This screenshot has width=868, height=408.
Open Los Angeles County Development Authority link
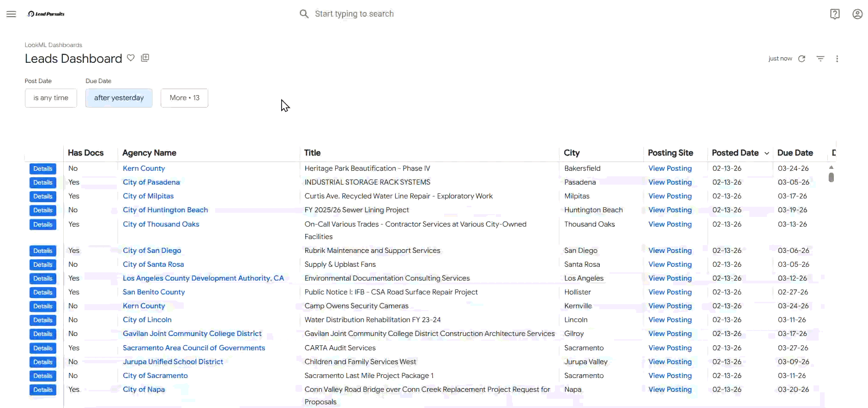click(x=203, y=278)
